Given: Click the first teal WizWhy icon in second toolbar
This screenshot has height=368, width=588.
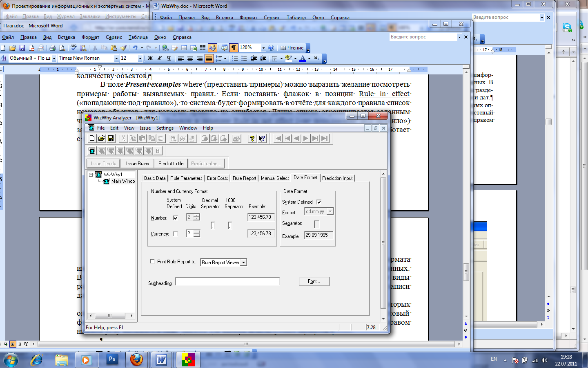Looking at the screenshot, I should tap(92, 151).
